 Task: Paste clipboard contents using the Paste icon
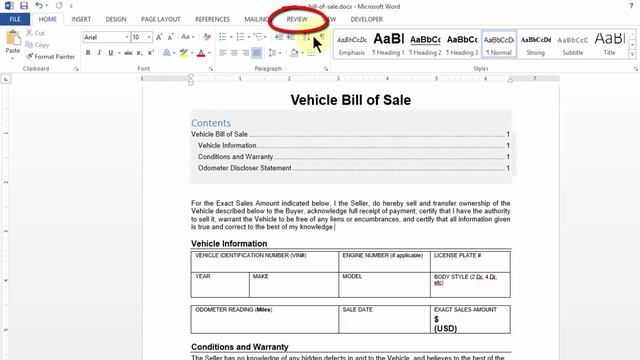tap(13, 39)
